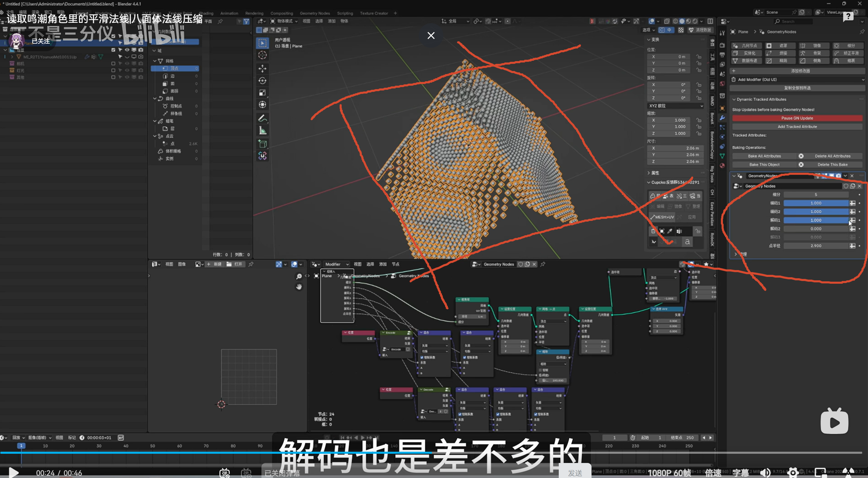Open the Modifier type dropdown in node editor

tap(336, 264)
